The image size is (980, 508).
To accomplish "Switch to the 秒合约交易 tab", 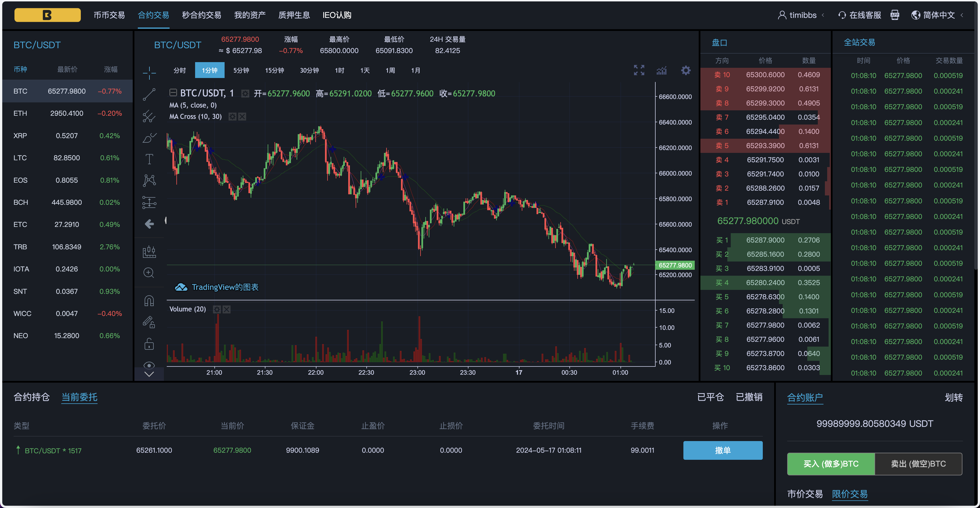I will click(201, 15).
